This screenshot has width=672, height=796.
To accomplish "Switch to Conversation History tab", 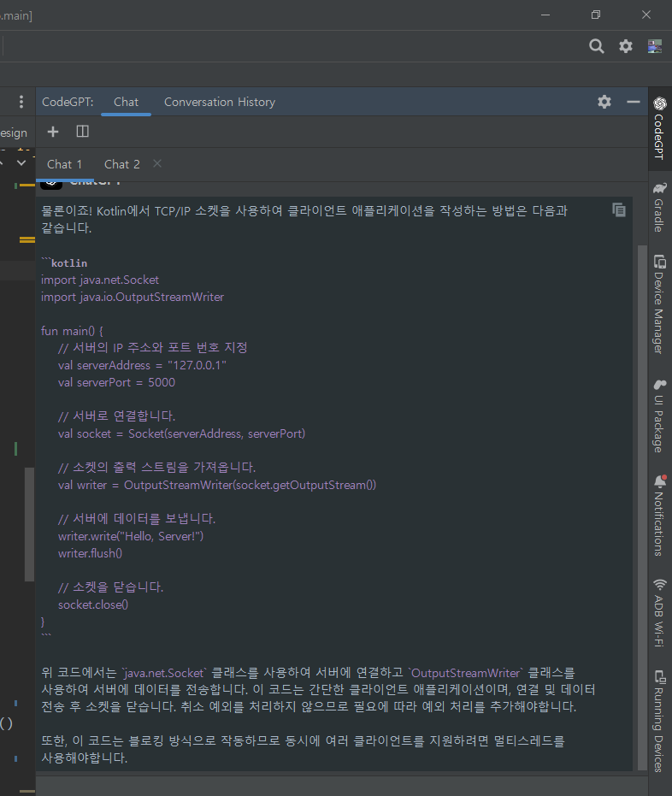I will click(x=219, y=102).
